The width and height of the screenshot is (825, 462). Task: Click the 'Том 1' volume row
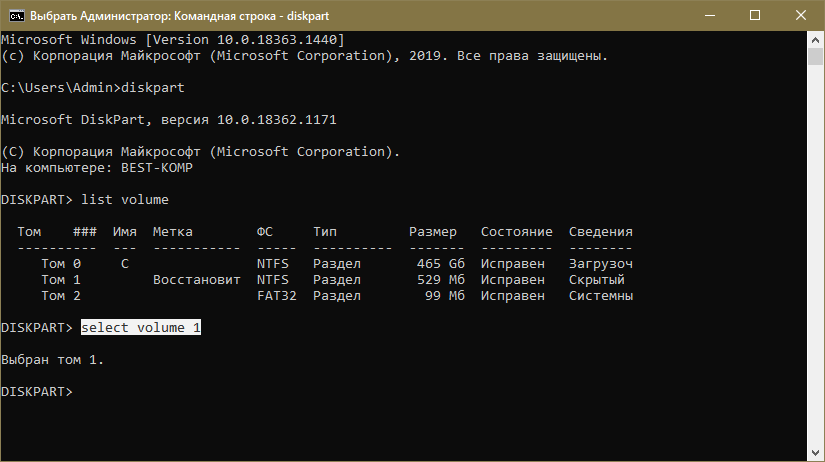(53, 280)
